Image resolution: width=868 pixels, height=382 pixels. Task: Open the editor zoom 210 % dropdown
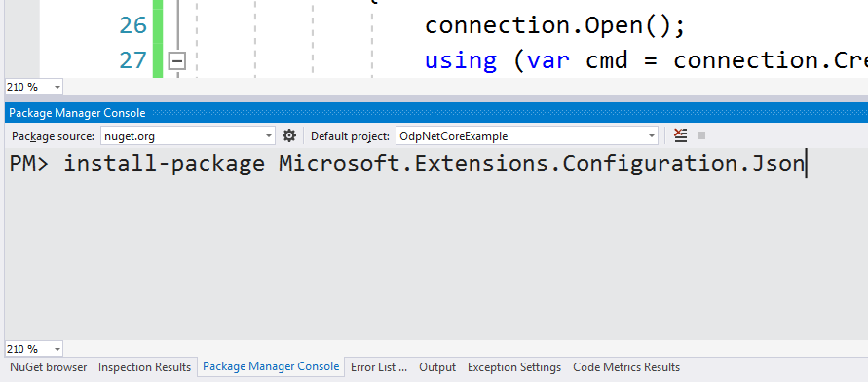pos(34,87)
